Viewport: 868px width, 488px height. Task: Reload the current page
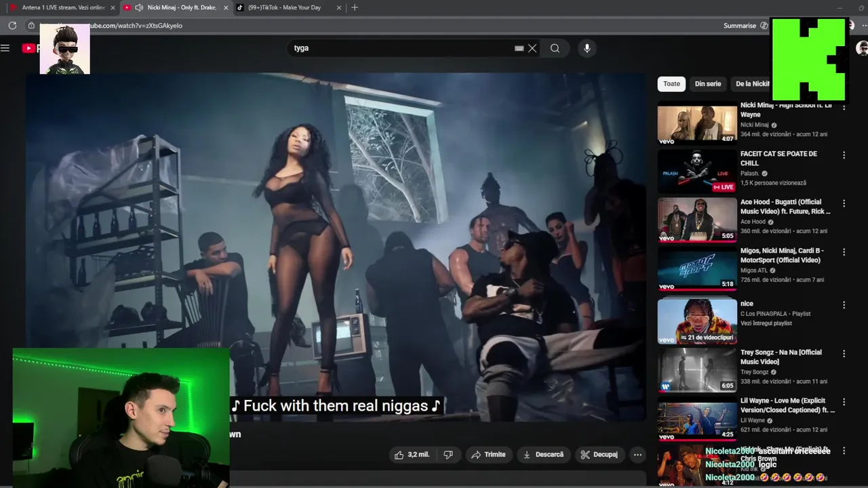(12, 26)
